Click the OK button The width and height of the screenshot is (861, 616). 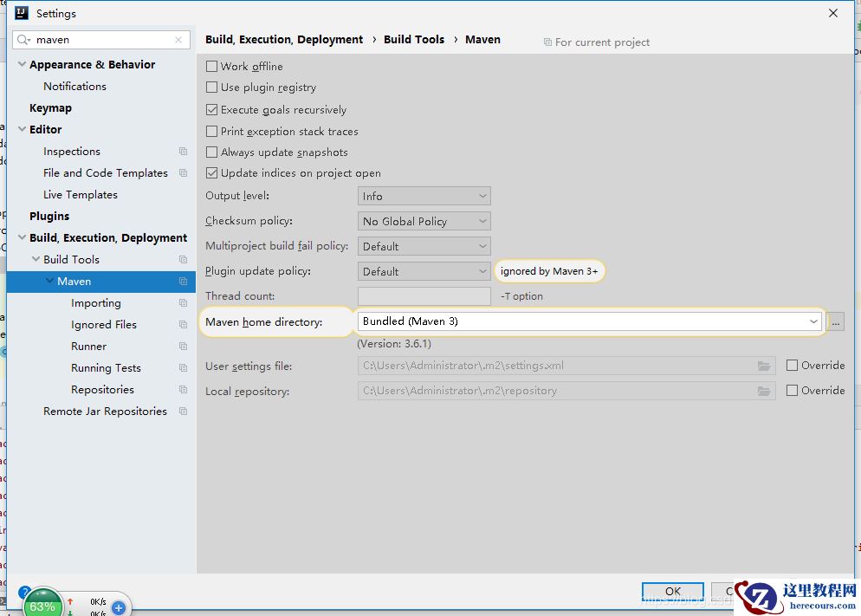(672, 592)
